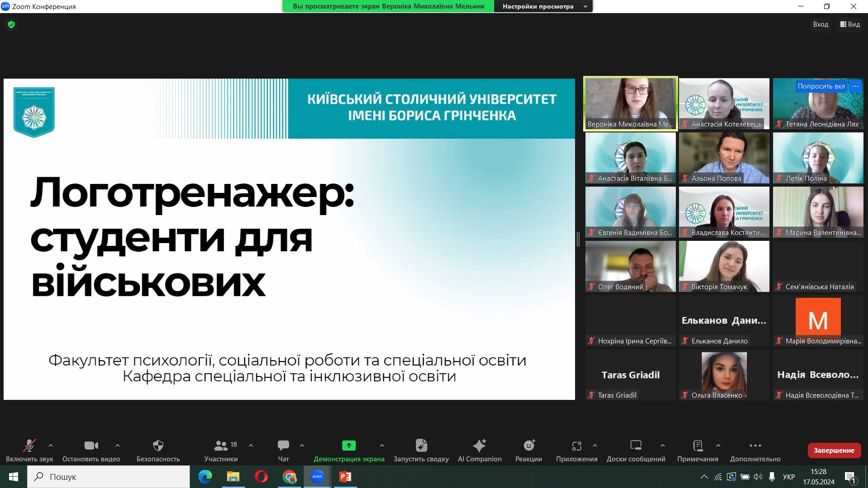Image resolution: width=868 pixels, height=488 pixels.
Task: Click the red Завершение button
Action: pos(834,450)
